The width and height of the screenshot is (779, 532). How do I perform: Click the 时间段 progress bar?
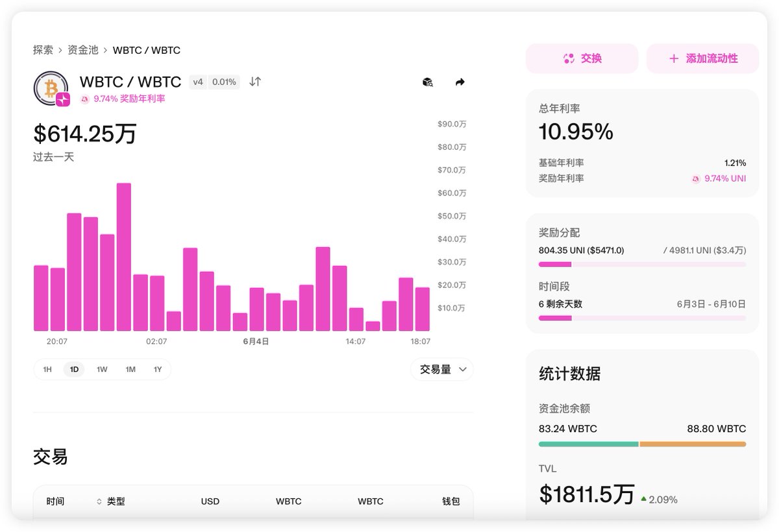(x=642, y=318)
